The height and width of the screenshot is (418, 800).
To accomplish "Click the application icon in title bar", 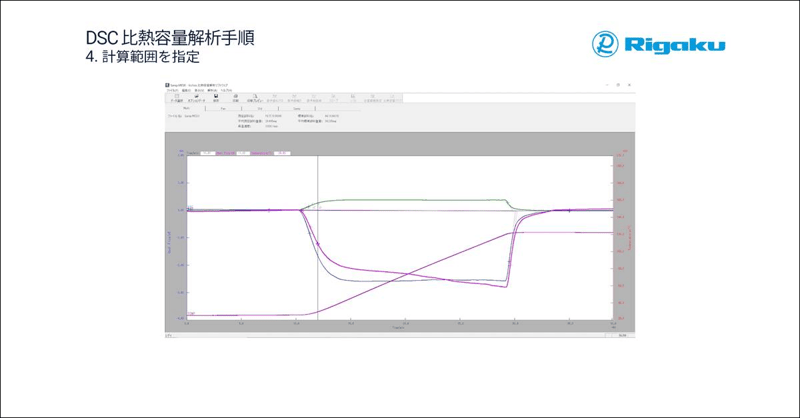I will [167, 86].
